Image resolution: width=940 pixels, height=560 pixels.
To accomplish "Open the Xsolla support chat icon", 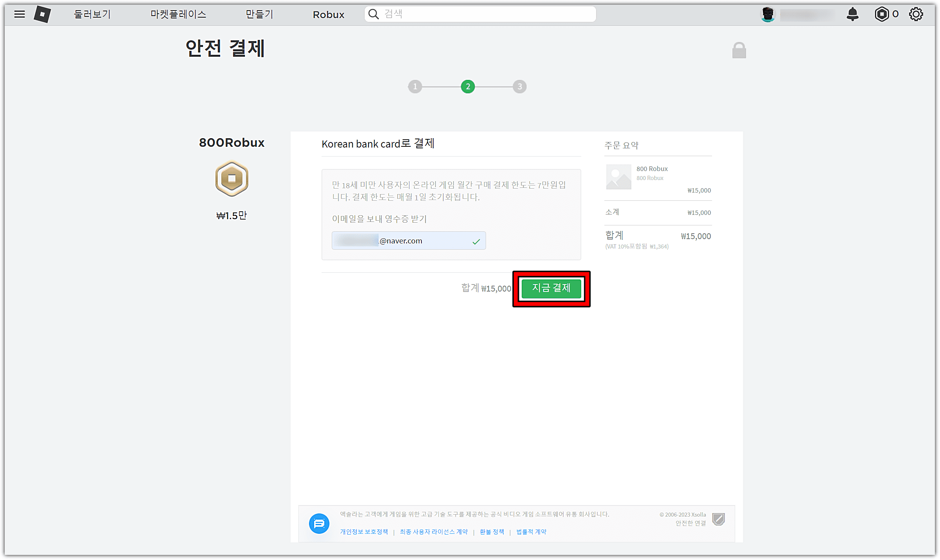I will tap(319, 524).
